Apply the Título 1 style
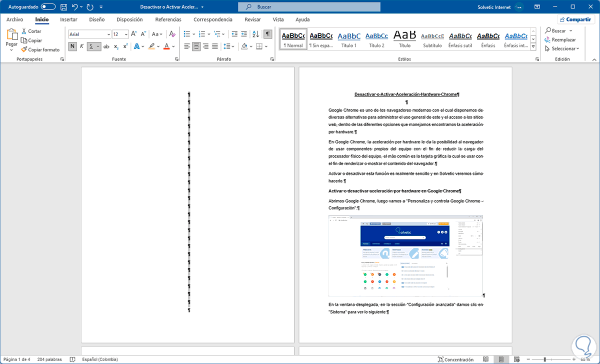 click(349, 39)
